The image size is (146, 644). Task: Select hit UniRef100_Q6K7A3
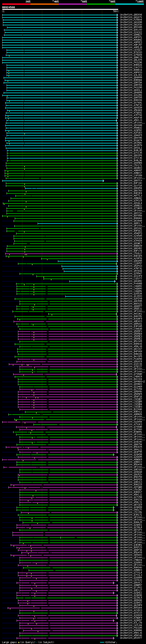(131, 191)
